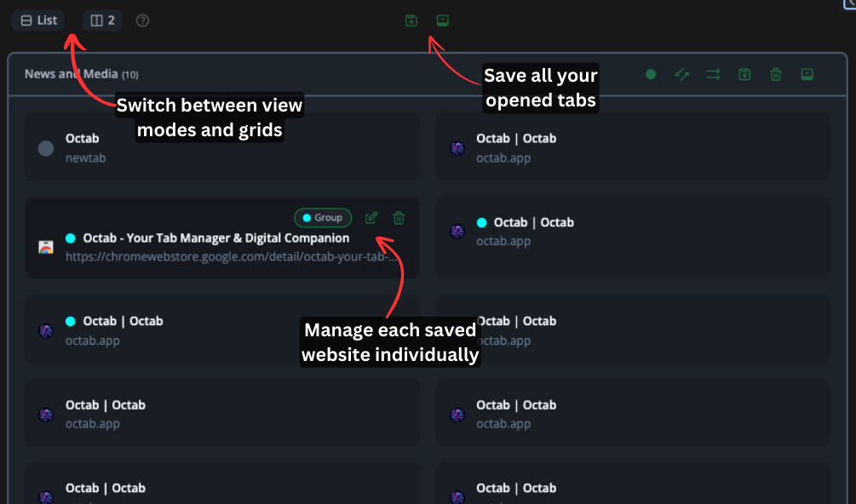The width and height of the screenshot is (856, 504).
Task: Click the green circle in News and Media header
Action: coord(651,75)
